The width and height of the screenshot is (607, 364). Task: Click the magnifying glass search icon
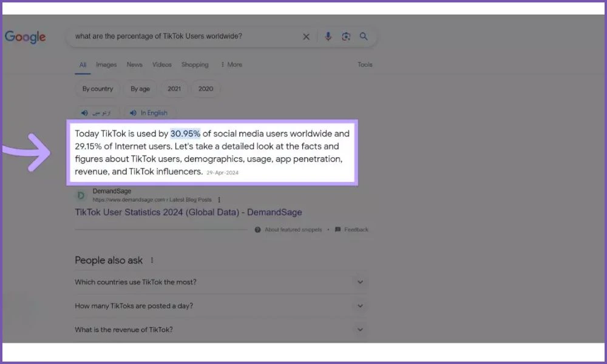pos(364,36)
